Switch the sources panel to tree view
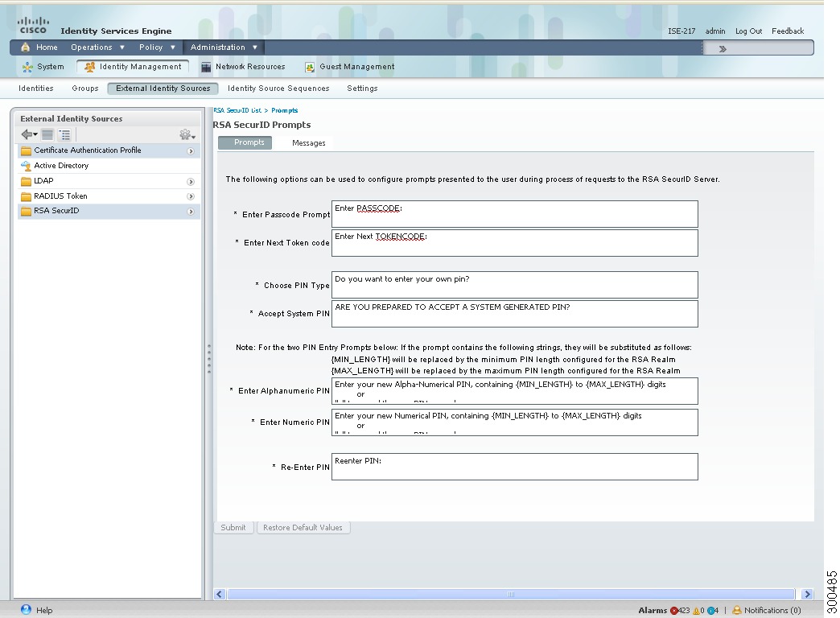Screen dimensions: 840x618 64,134
